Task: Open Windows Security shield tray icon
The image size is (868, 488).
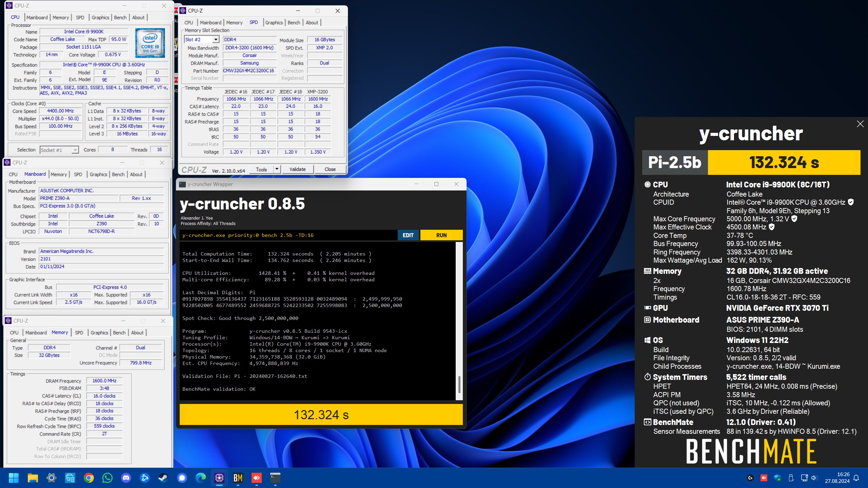Action: (x=777, y=478)
